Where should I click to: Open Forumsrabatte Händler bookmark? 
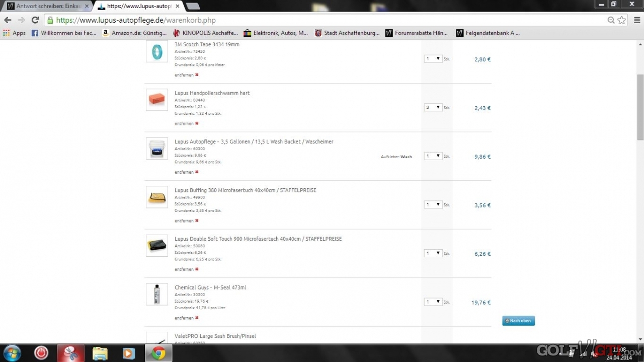click(417, 33)
